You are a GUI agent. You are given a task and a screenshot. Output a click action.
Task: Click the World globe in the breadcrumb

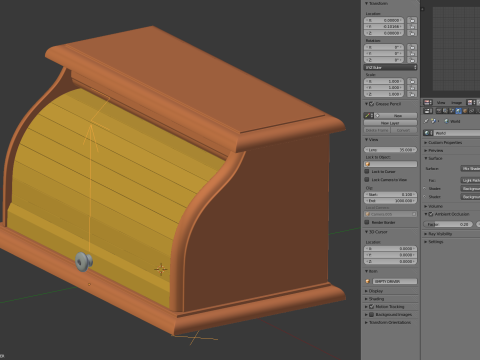(x=447, y=121)
